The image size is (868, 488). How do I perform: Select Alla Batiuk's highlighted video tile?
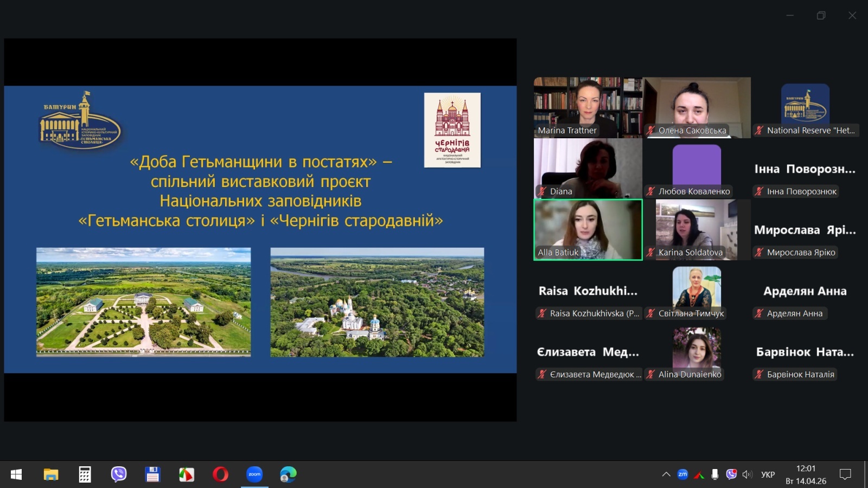click(588, 229)
